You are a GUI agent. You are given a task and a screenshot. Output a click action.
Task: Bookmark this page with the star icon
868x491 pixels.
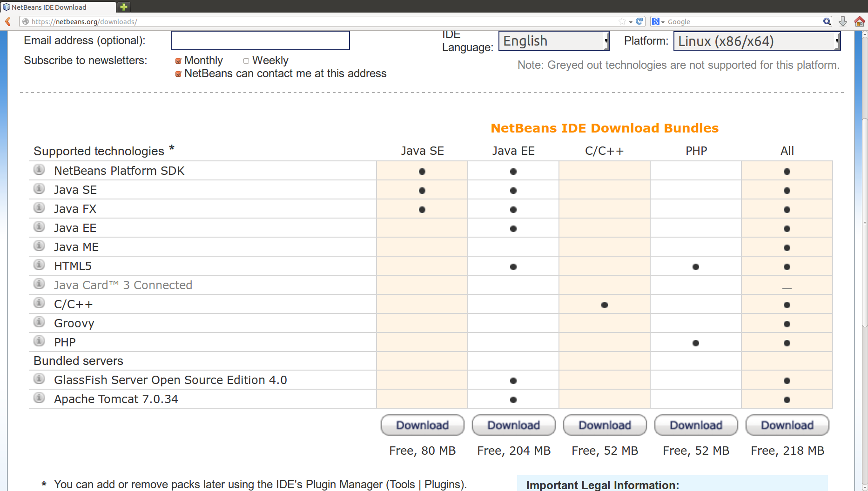(622, 21)
